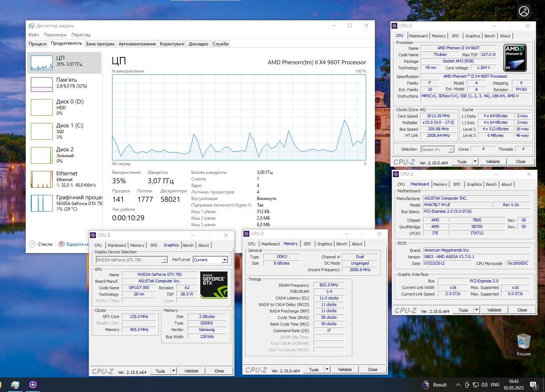Open the Socket #1 selection dropdown
This screenshot has height=392, width=545.
pyautogui.click(x=437, y=150)
